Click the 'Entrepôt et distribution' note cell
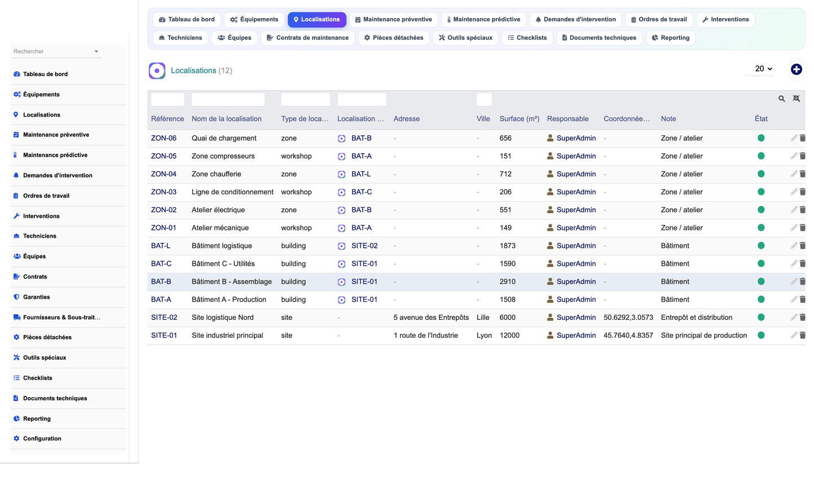Screen dimensions: 814x504 click(x=696, y=318)
